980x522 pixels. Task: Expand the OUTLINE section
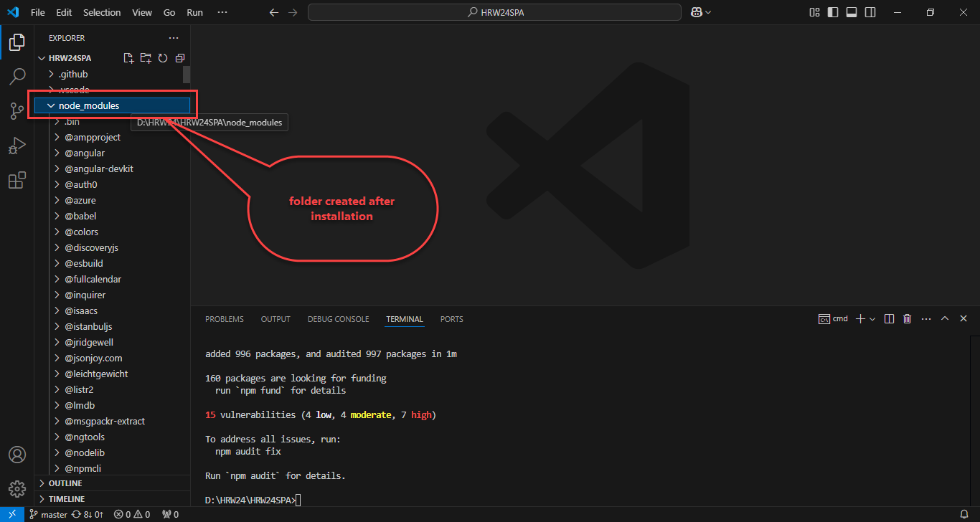(65, 483)
